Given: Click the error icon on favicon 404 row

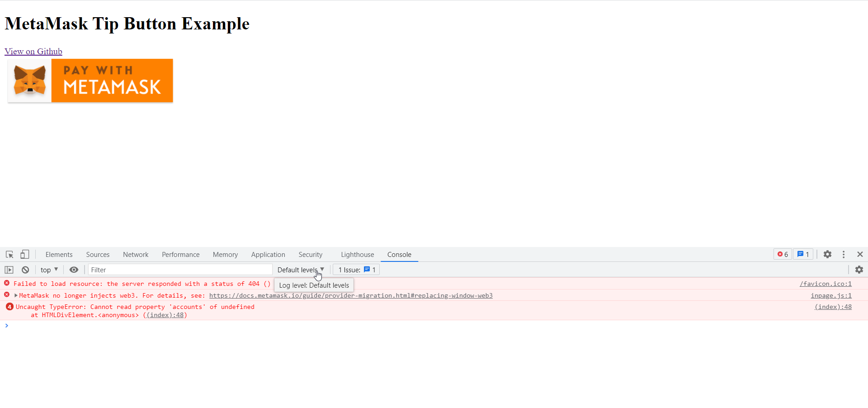Looking at the screenshot, I should (x=7, y=283).
